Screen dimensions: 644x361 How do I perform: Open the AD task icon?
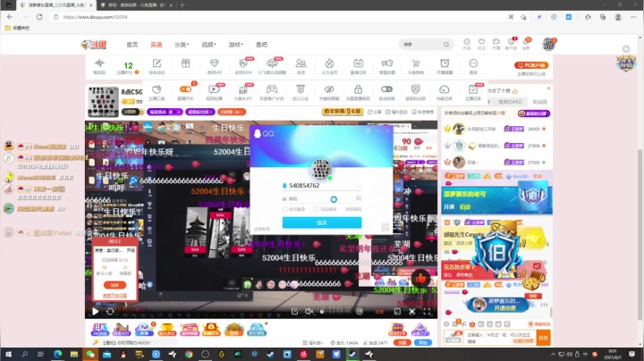tap(358, 63)
